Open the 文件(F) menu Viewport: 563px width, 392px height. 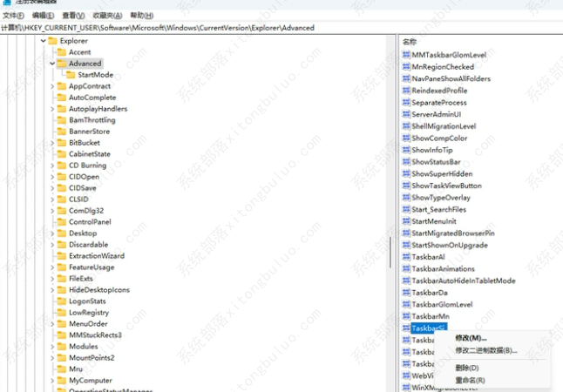[x=13, y=16]
